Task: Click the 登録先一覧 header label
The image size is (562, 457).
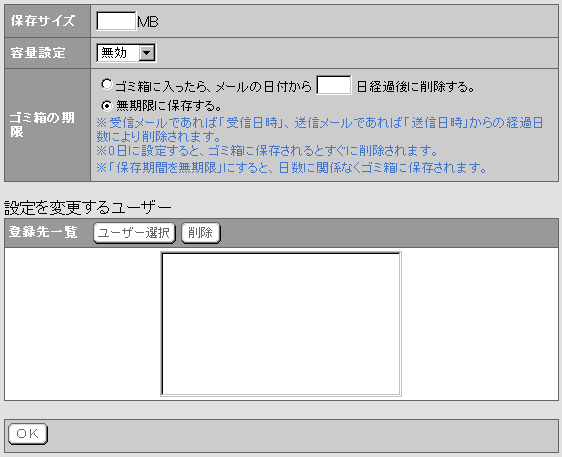Action: click(43, 232)
